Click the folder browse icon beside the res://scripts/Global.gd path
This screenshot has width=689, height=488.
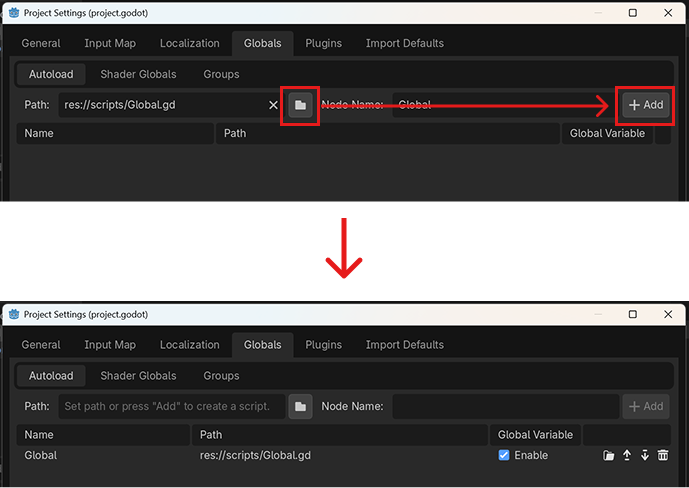[x=300, y=105]
